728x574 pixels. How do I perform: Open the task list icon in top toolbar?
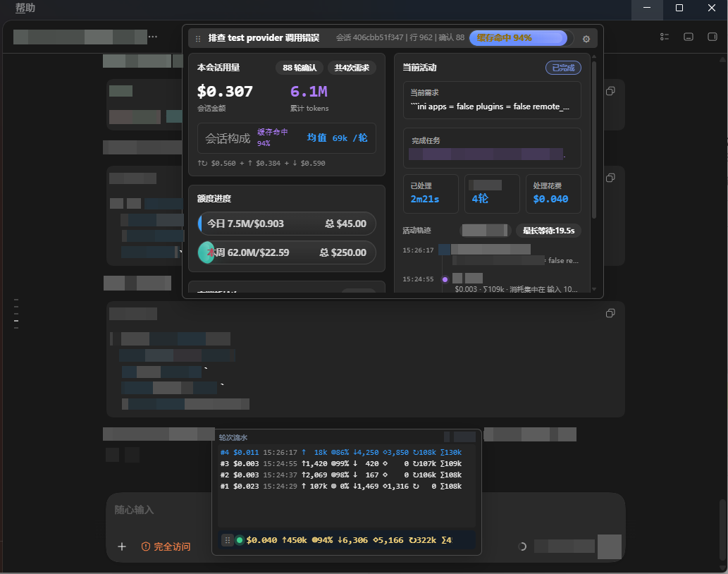(665, 37)
